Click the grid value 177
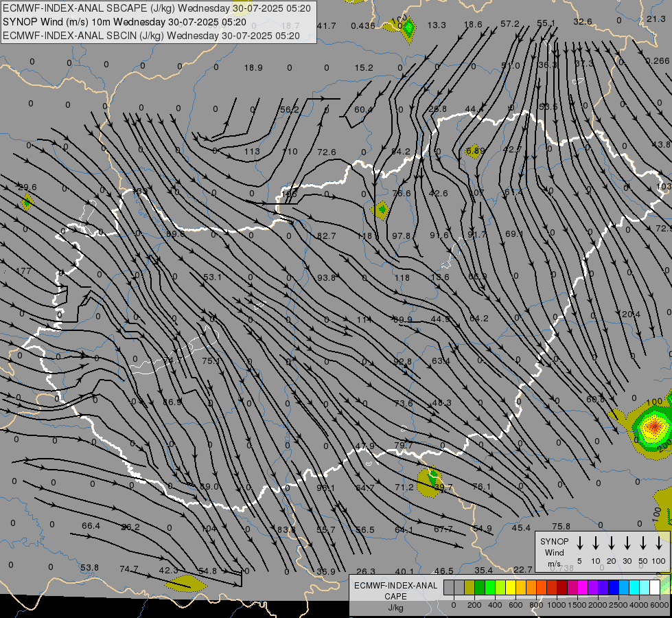The height and width of the screenshot is (618, 672). 23,271
